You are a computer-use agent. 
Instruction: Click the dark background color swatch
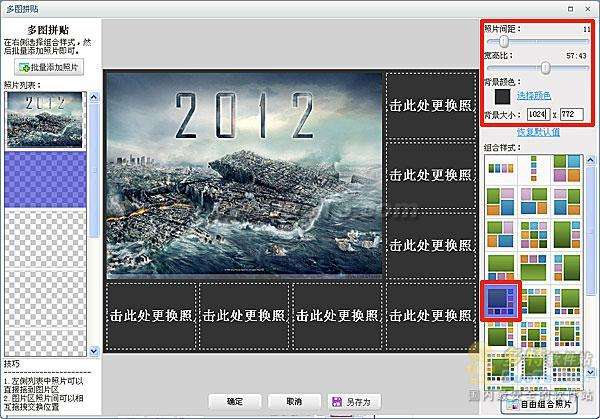pyautogui.click(x=502, y=96)
